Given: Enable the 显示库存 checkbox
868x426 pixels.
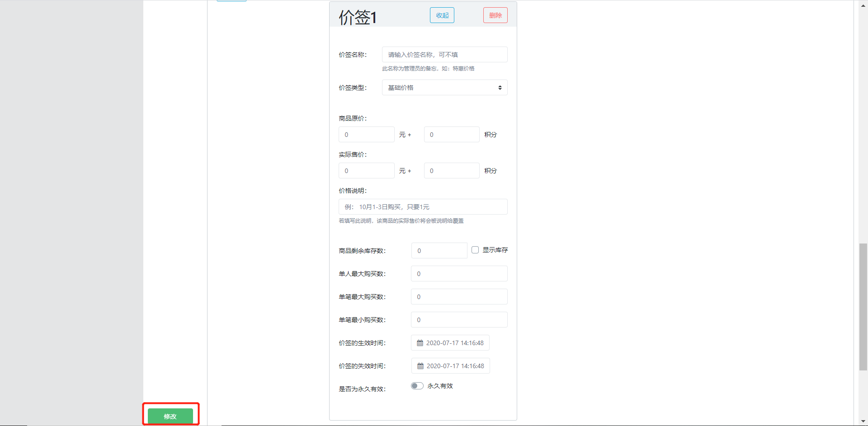Looking at the screenshot, I should pos(475,250).
